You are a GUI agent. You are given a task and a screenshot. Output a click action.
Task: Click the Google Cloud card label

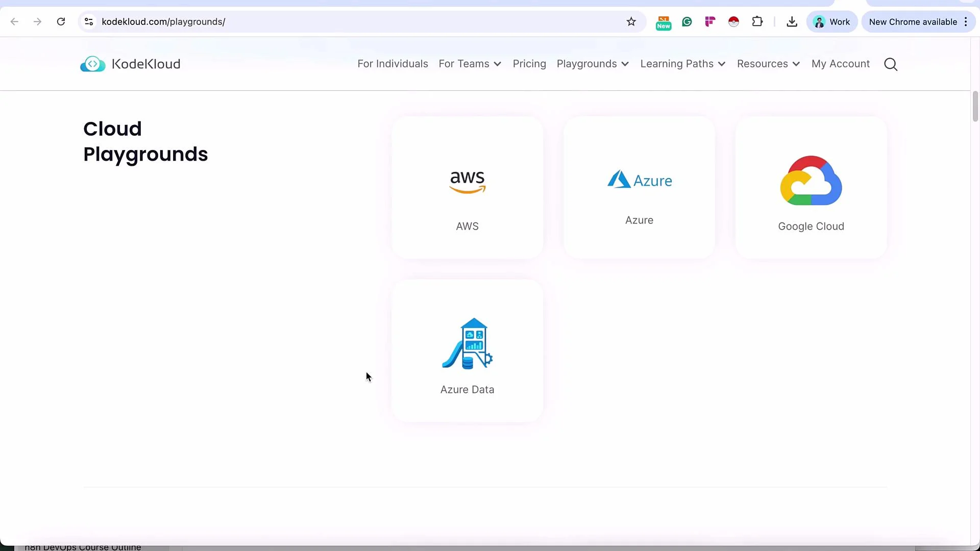(x=811, y=227)
